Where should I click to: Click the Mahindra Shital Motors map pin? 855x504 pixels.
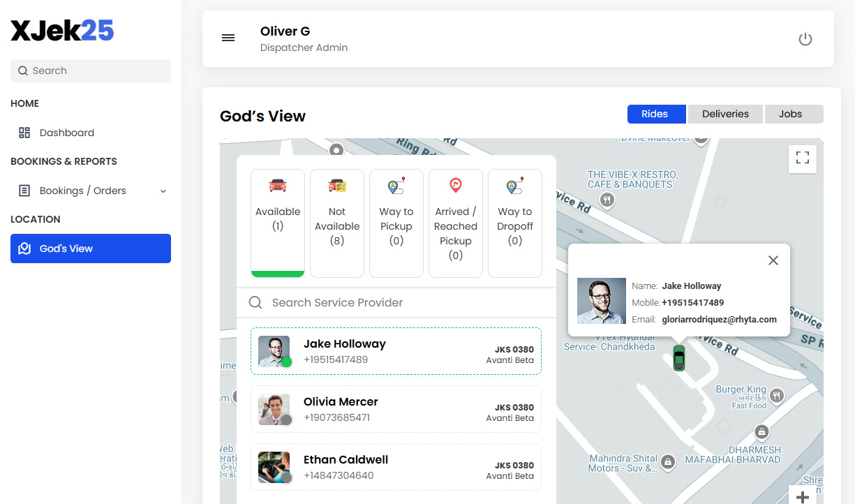coord(669,462)
